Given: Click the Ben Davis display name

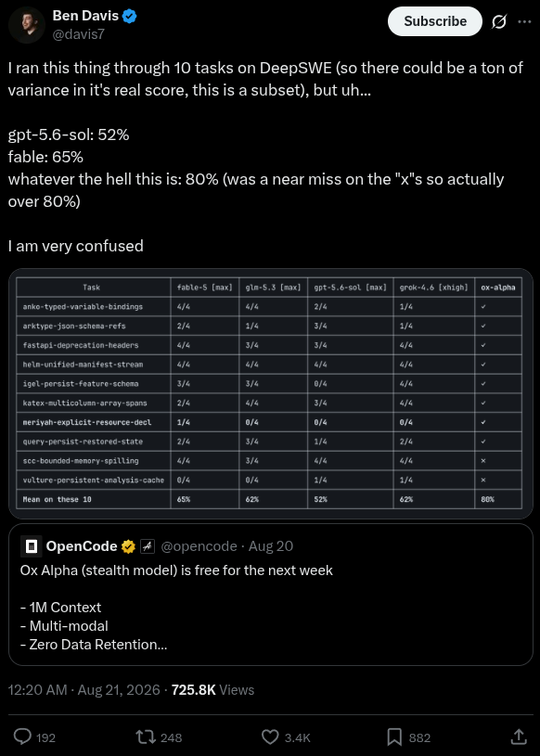Looking at the screenshot, I should pos(85,16).
